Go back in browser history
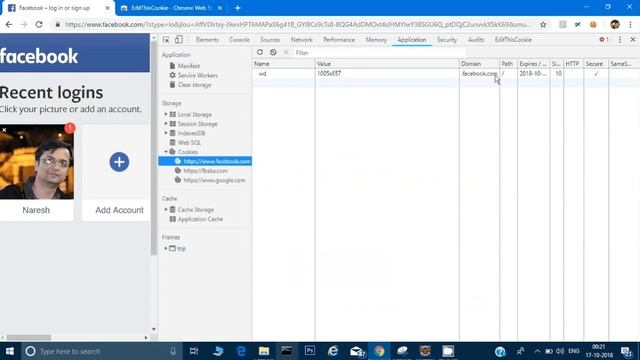 [x=9, y=24]
